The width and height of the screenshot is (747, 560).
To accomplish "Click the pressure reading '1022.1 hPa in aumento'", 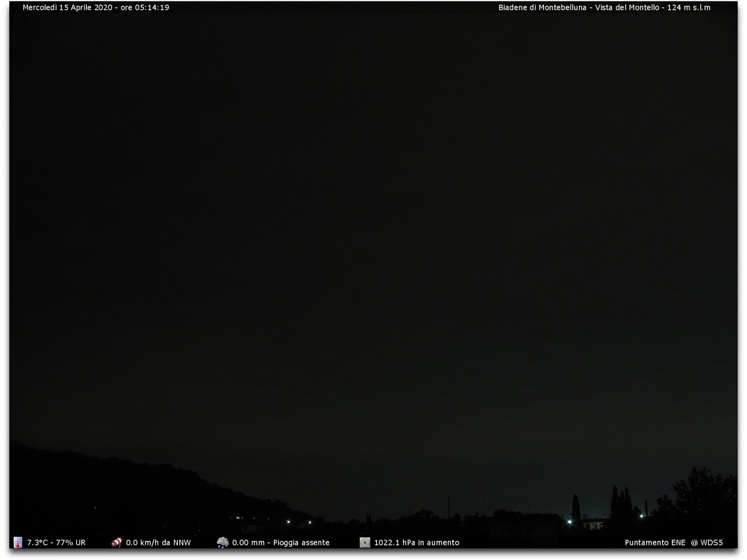I will (416, 543).
